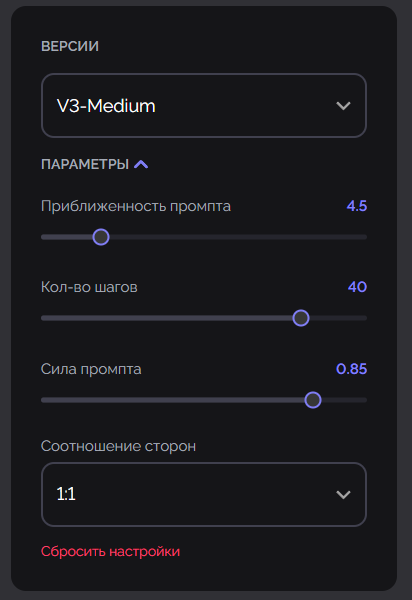Click the chevron arrow in aspect ratio selector

(343, 495)
